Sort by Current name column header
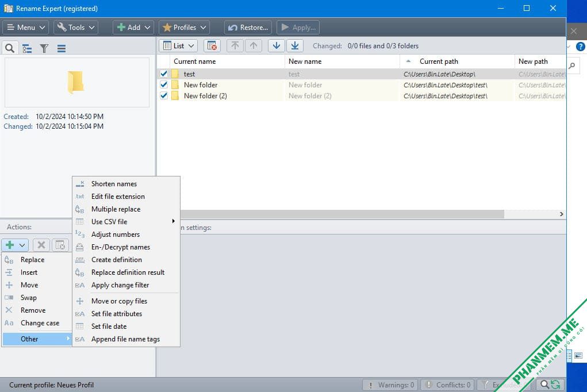The width and height of the screenshot is (587, 392). 227,62
